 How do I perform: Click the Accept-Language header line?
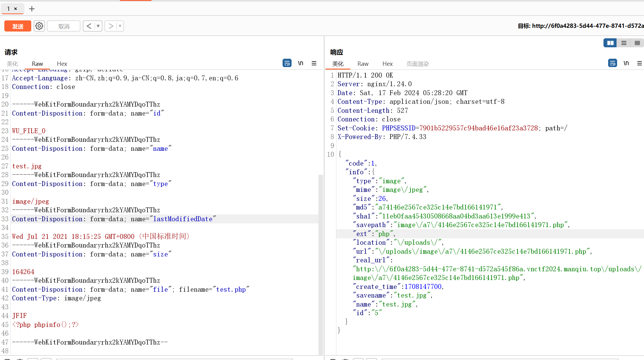(x=125, y=78)
